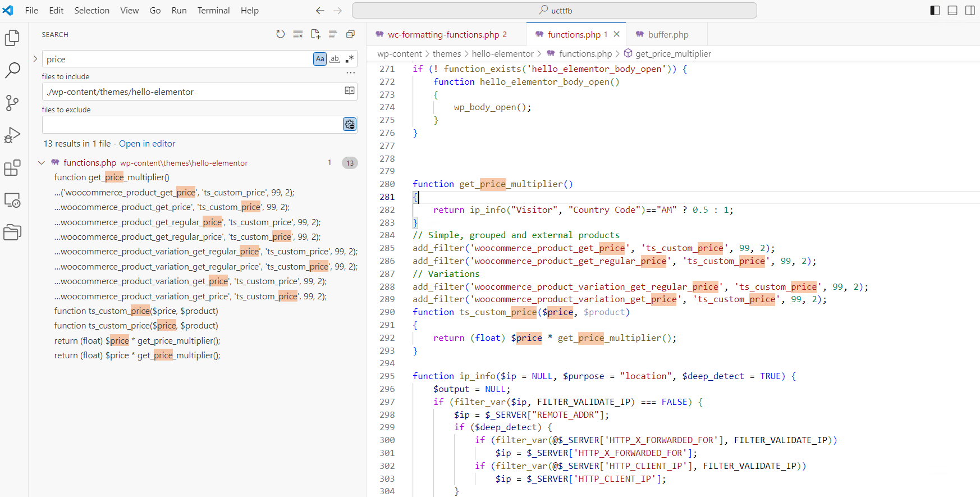Open the Edit menu
The width and height of the screenshot is (980, 497).
click(x=56, y=11)
